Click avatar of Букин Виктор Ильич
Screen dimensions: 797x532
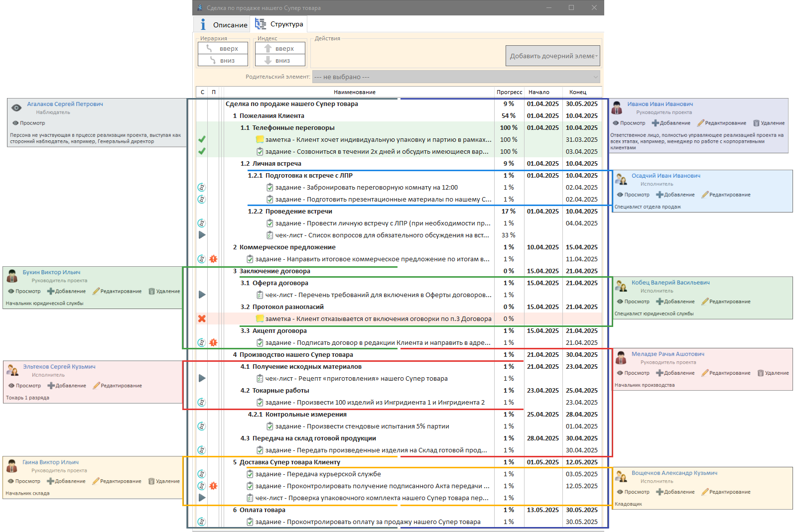[x=12, y=276]
